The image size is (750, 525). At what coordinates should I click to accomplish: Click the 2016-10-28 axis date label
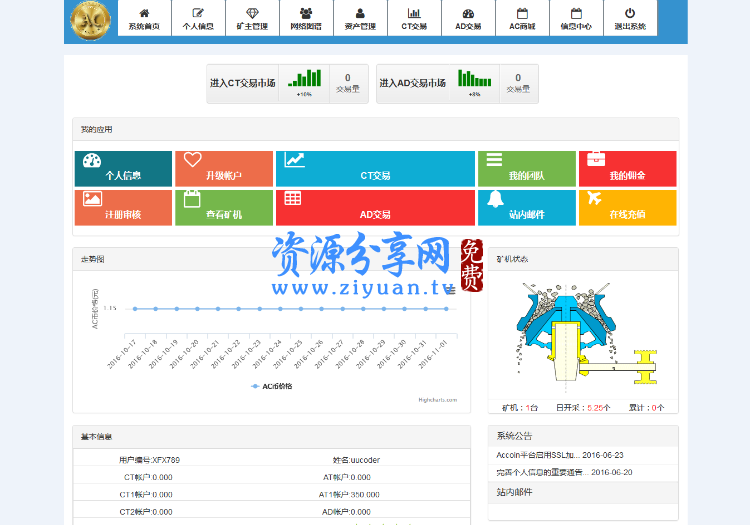coord(350,354)
